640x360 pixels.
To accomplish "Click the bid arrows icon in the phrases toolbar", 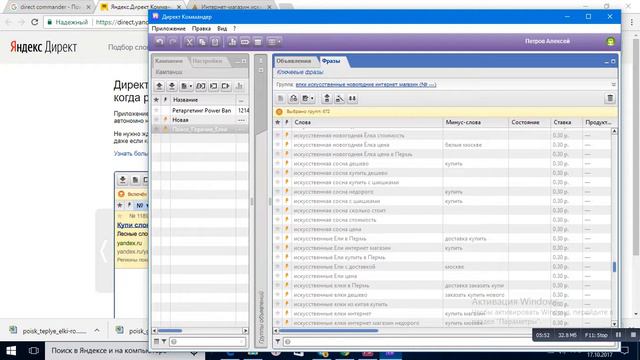I will 352,98.
